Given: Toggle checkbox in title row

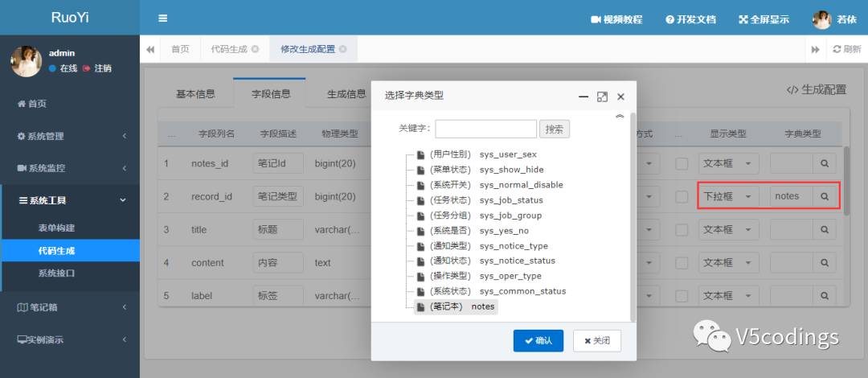Looking at the screenshot, I should click(682, 229).
